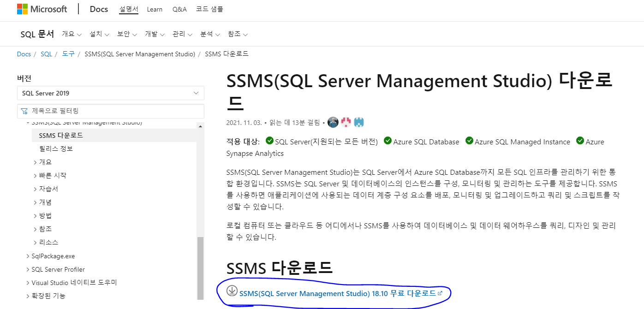Click the first contributor avatar
The height and width of the screenshot is (309, 644).
333,122
